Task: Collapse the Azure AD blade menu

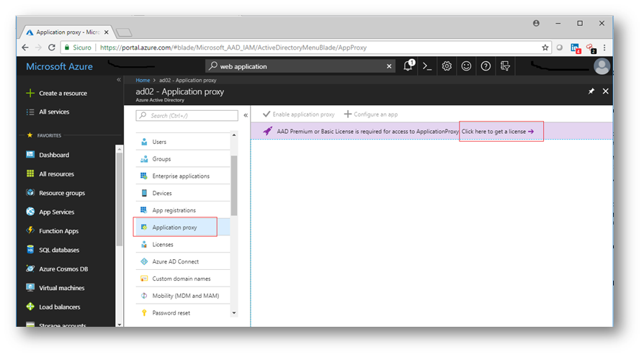Action: click(246, 115)
